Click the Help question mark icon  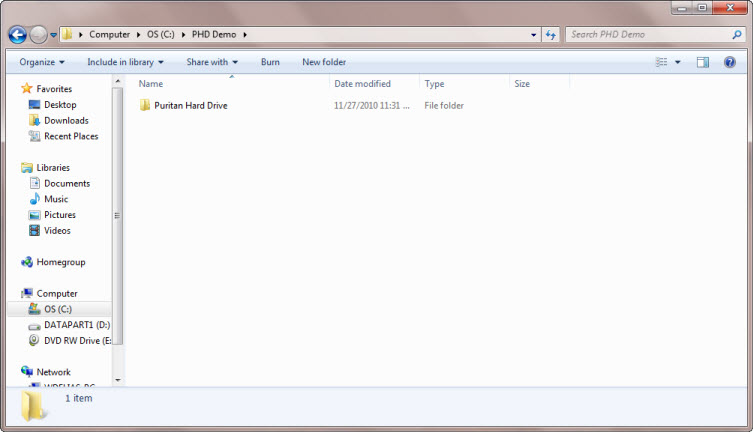(729, 62)
